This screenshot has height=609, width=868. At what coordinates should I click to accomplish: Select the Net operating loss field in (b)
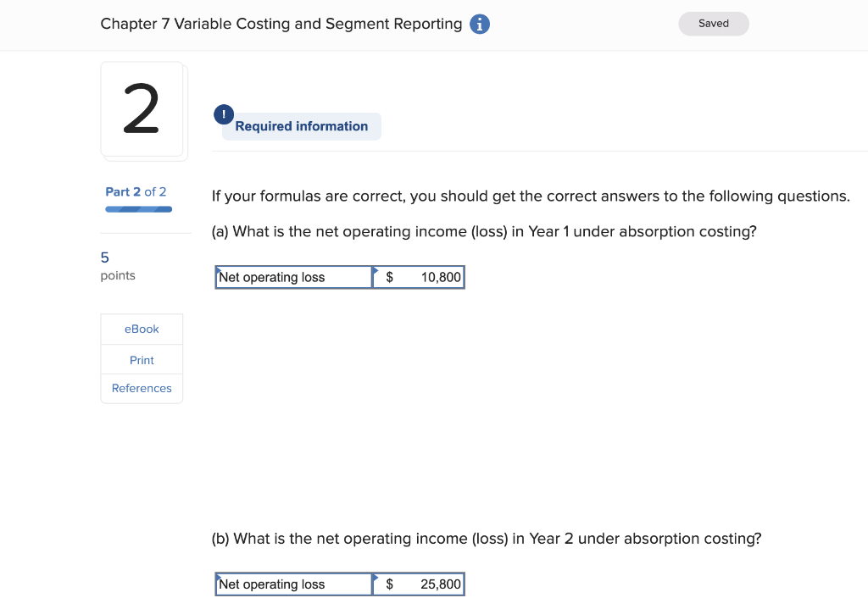click(292, 584)
